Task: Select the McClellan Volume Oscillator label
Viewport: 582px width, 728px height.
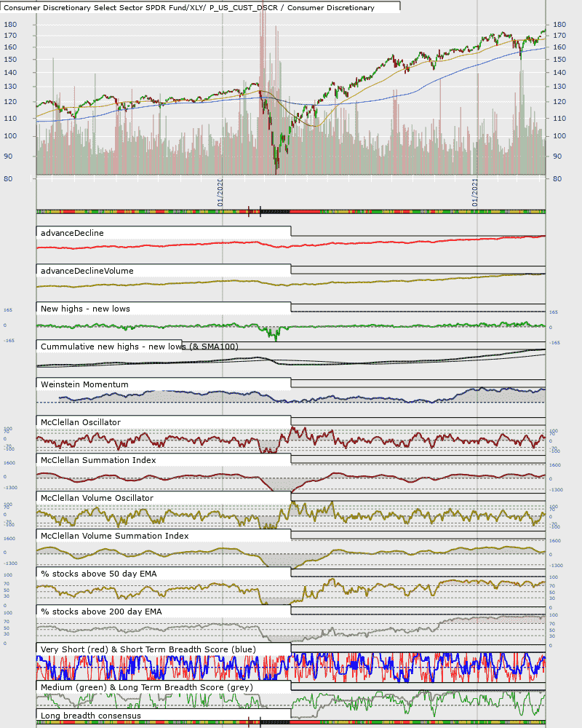Action: tap(97, 498)
